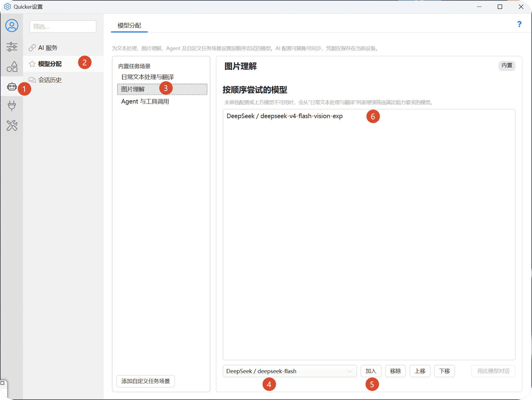Expand the DeepSeek / deepseek-flash model dropdown

pos(290,371)
